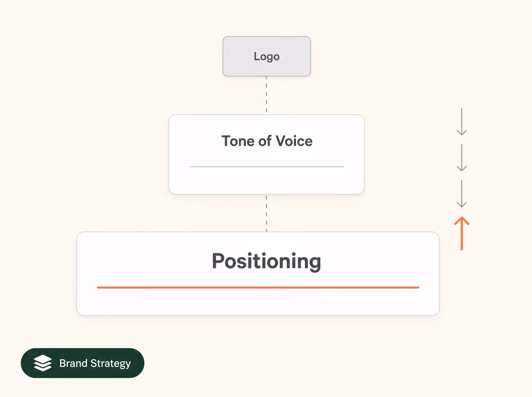Click the middle gray downward arrow
This screenshot has height=397, width=532.
(462, 158)
